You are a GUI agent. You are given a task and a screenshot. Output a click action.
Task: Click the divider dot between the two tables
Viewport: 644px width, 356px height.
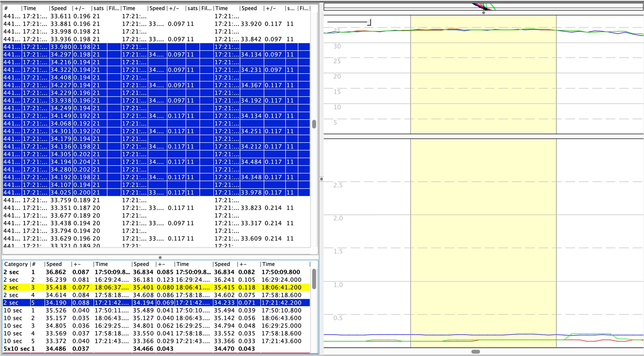[160, 257]
